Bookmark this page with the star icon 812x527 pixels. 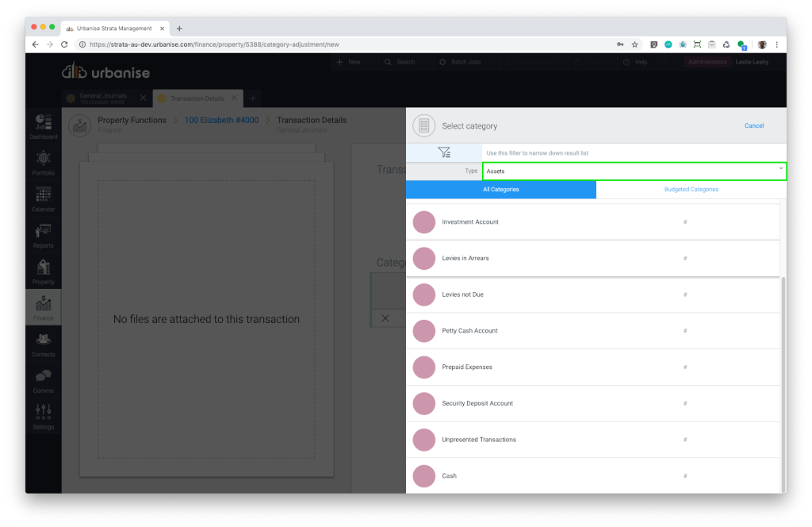pos(634,44)
